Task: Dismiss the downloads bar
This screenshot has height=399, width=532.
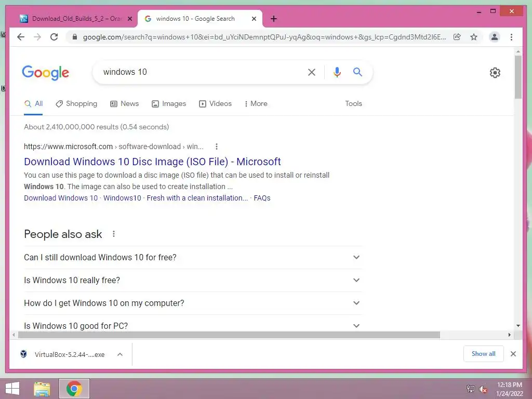Action: click(513, 354)
